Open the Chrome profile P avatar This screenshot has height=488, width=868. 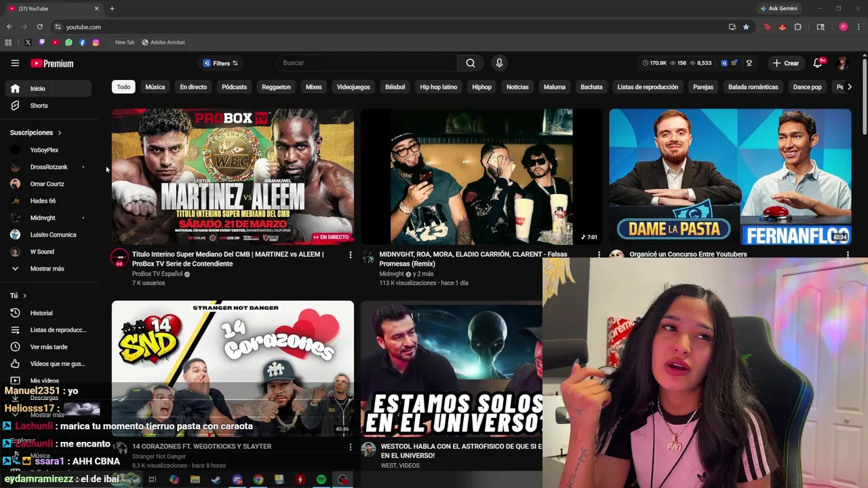(844, 27)
